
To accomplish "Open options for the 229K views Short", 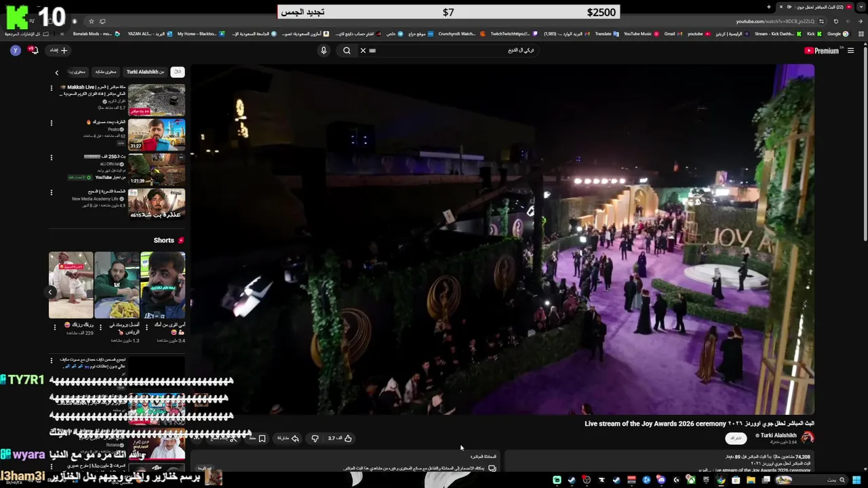I will pos(55,327).
